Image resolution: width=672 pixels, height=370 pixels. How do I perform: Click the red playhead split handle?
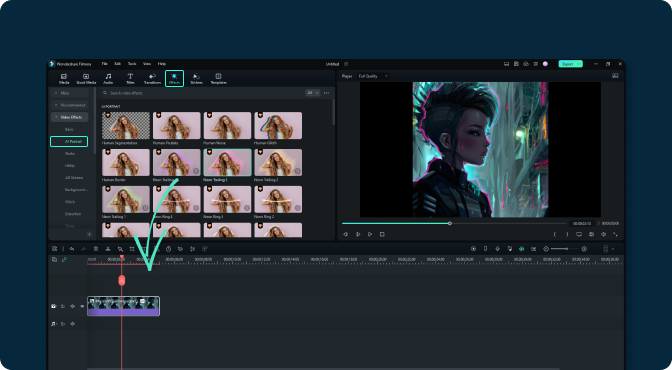(122, 280)
